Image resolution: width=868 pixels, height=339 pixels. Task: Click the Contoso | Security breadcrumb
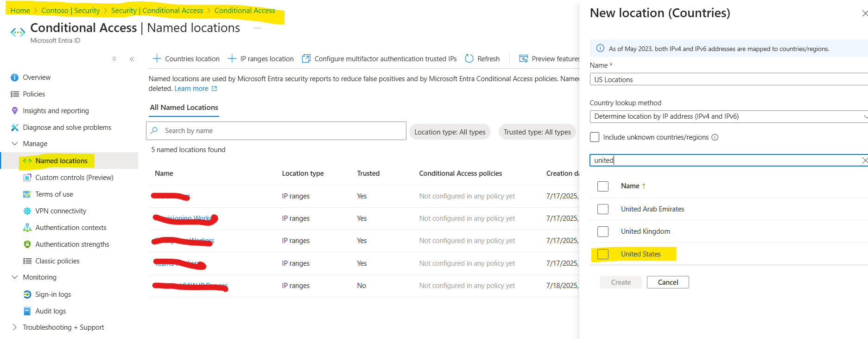pyautogui.click(x=70, y=11)
